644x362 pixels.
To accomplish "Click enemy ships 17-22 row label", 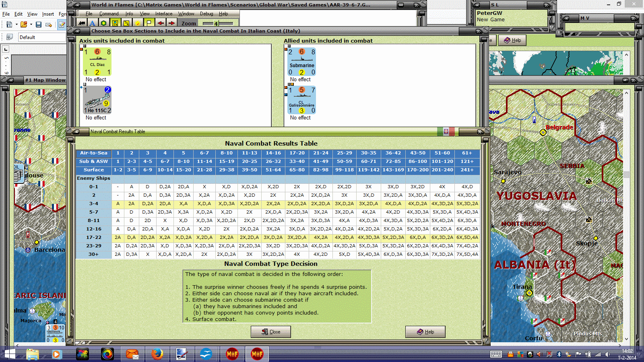I will click(94, 237).
